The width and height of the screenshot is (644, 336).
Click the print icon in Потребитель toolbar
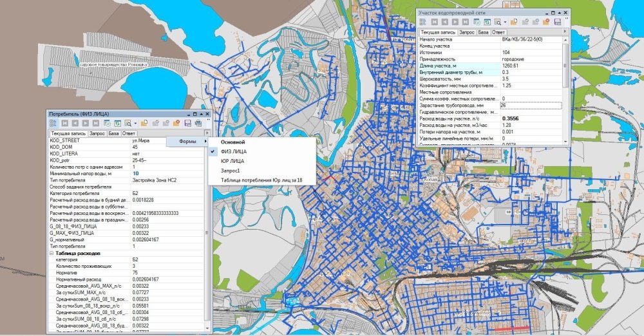pyautogui.click(x=198, y=123)
